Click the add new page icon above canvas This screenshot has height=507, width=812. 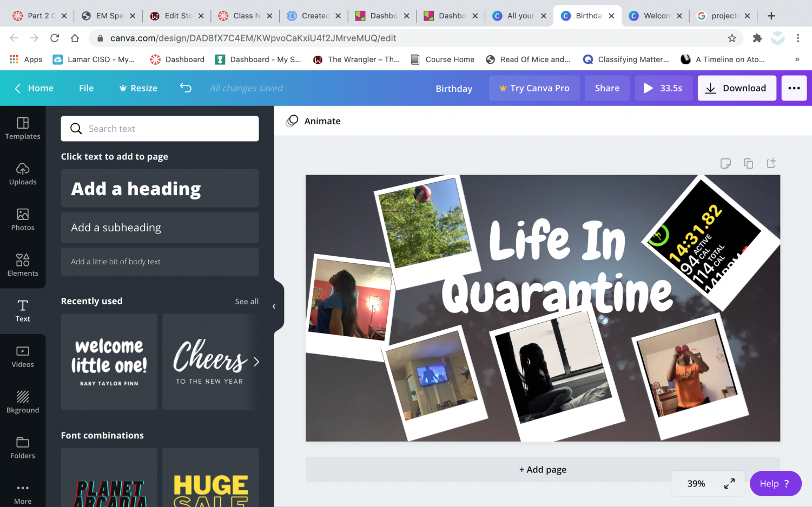[771, 163]
